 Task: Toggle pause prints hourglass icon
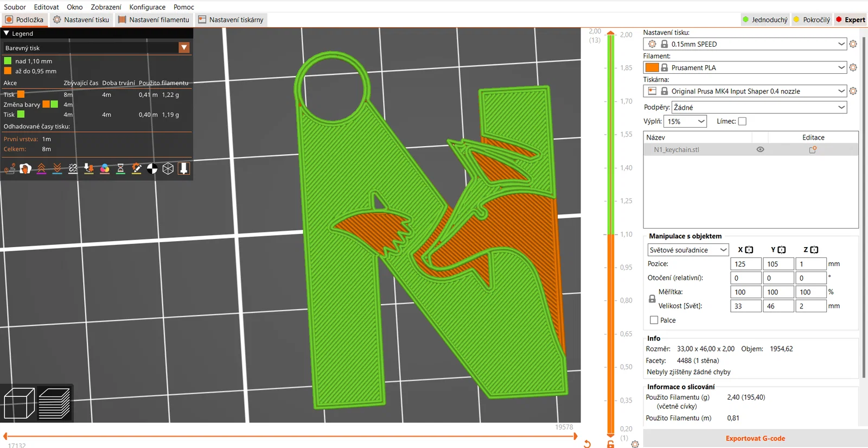120,169
